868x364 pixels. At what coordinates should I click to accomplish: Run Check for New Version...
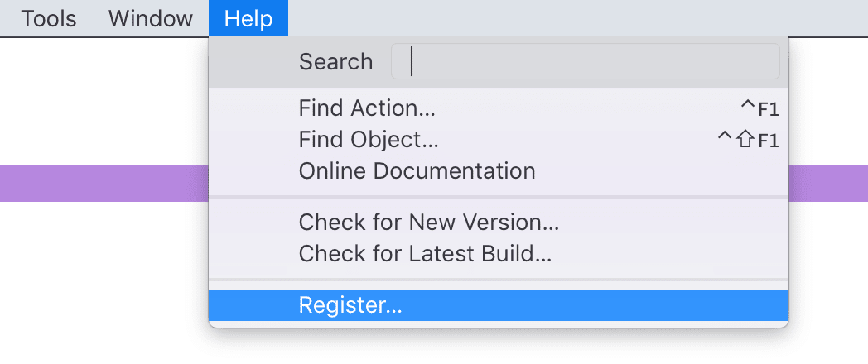[429, 222]
